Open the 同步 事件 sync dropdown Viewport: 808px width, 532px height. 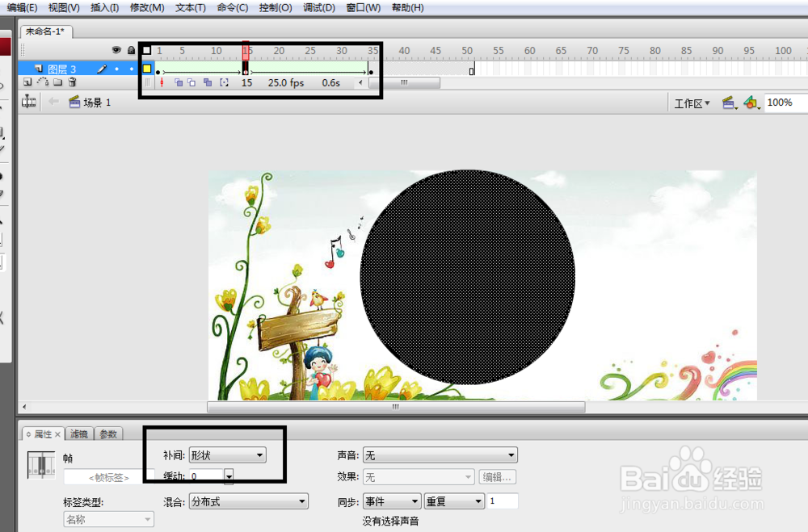392,501
